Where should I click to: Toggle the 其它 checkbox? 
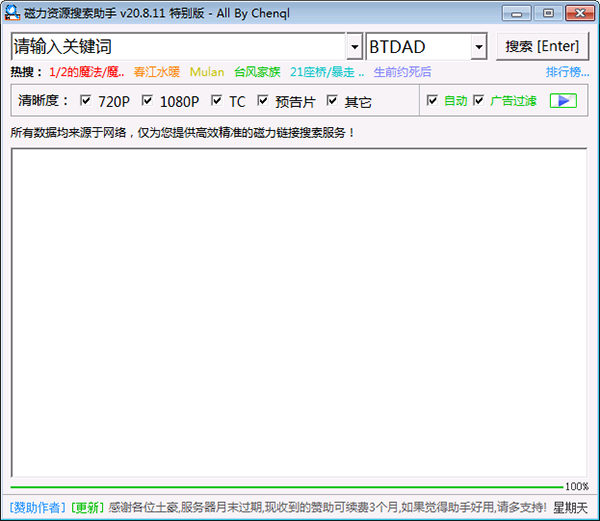click(332, 101)
